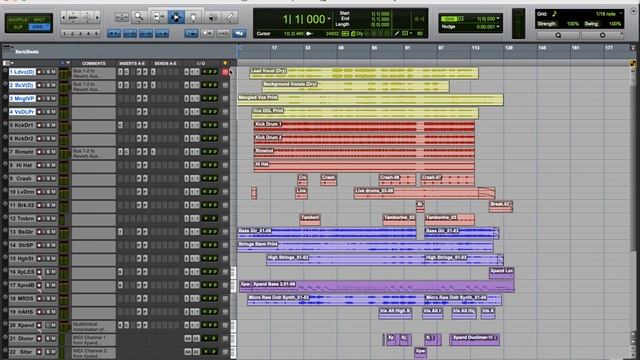Open Event Operations gear button
Image resolution: width=640 pixels, height=360 pixels.
coord(602,36)
